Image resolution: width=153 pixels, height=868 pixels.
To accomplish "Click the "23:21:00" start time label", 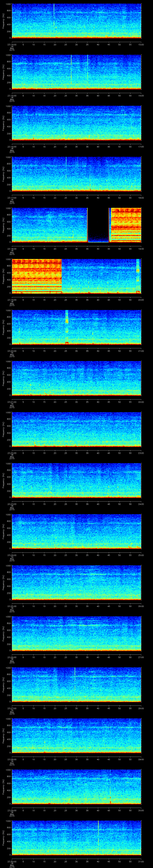I will tap(12, 402).
